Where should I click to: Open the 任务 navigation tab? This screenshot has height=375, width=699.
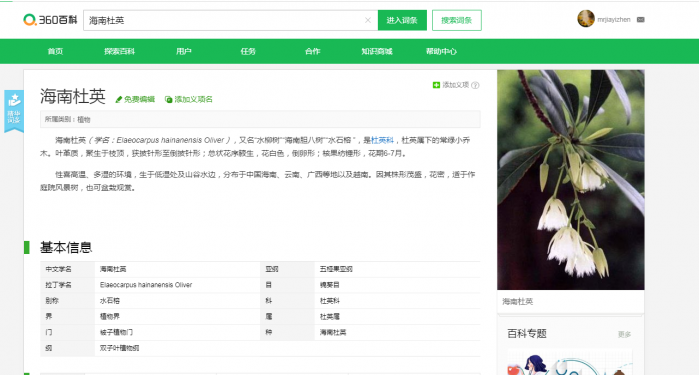[x=248, y=51]
